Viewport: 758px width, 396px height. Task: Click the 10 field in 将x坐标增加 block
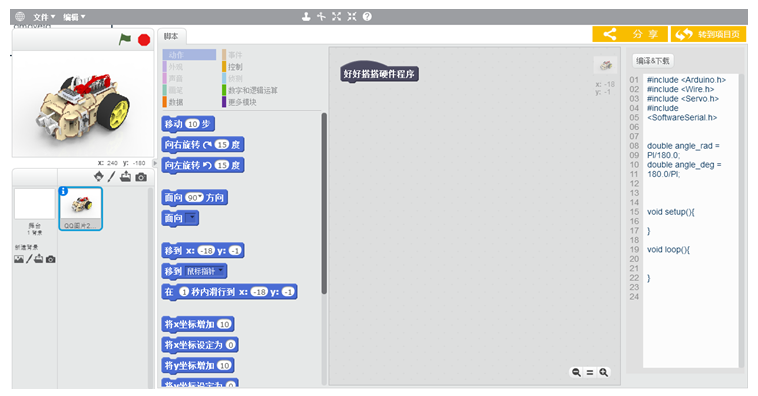(224, 324)
